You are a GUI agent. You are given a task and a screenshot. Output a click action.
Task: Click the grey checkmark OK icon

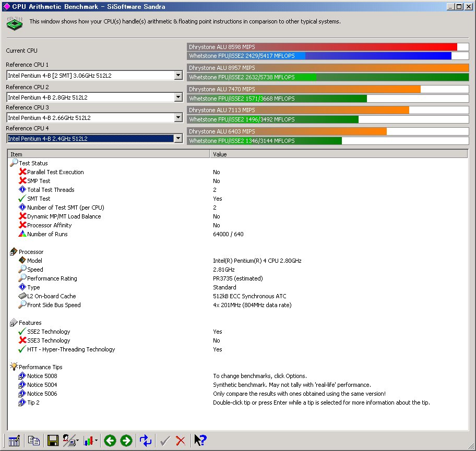point(164,441)
